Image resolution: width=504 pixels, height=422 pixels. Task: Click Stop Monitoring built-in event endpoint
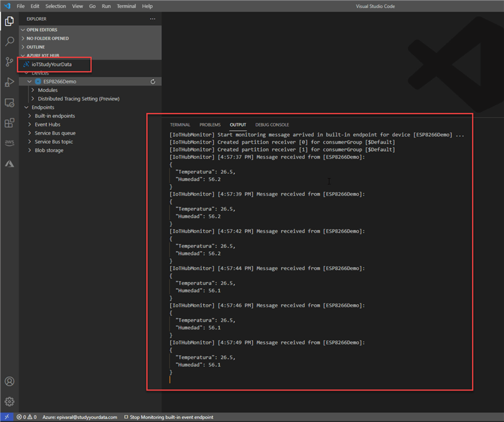click(169, 417)
